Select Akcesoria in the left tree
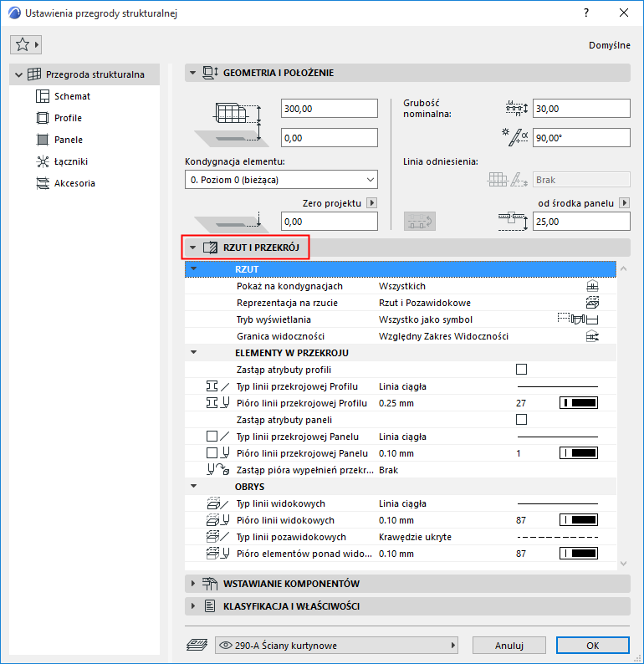 pos(74,183)
